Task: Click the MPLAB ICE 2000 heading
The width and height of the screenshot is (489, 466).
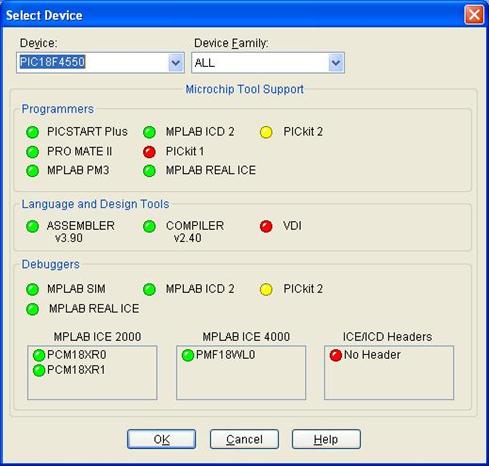Action: click(x=97, y=337)
